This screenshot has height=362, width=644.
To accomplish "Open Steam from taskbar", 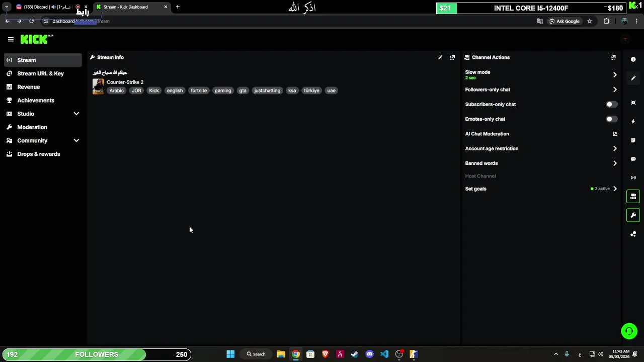I will pos(355,354).
